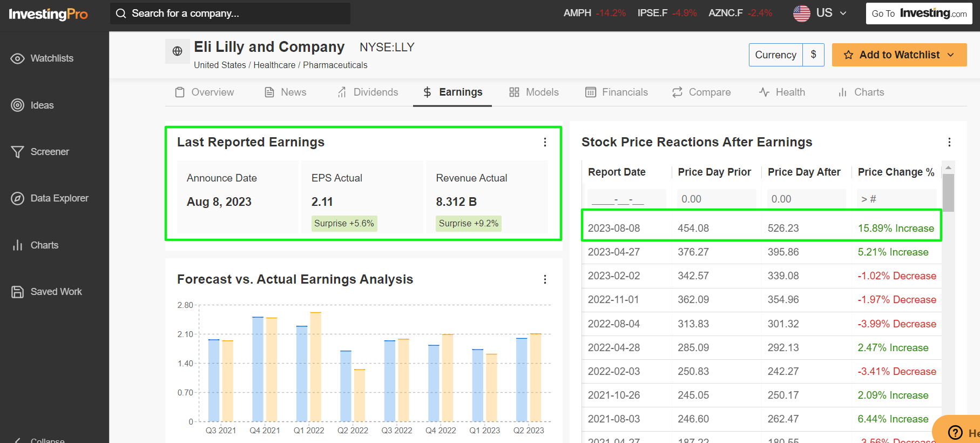Expand the Add to Watchlist dropdown
This screenshot has width=980, height=443.
pos(951,55)
